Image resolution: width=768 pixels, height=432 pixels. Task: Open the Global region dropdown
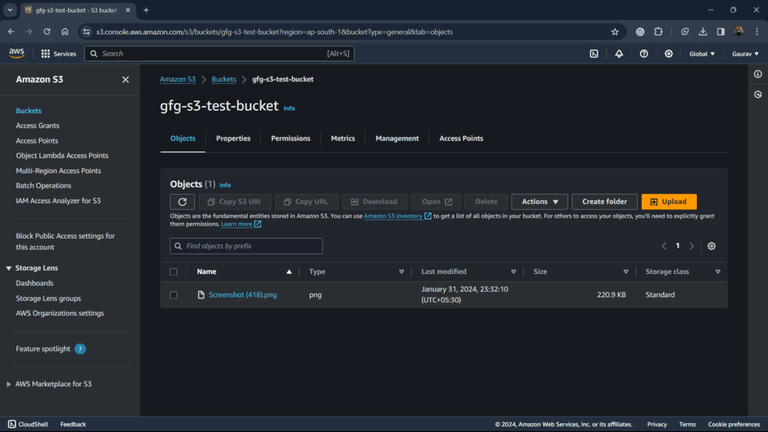(701, 54)
